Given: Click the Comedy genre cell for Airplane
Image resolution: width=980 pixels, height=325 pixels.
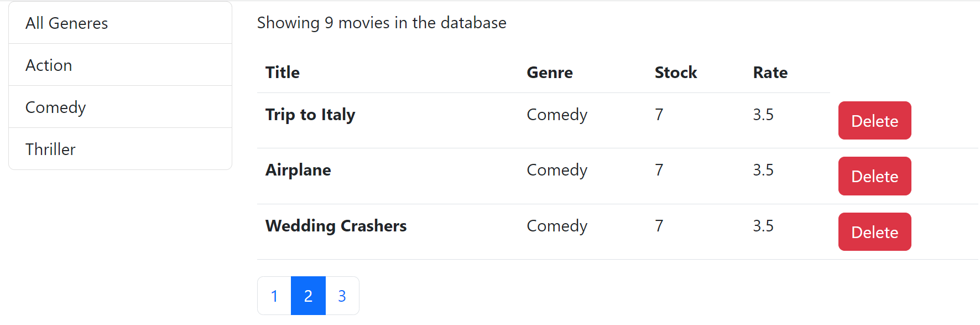Looking at the screenshot, I should [556, 170].
